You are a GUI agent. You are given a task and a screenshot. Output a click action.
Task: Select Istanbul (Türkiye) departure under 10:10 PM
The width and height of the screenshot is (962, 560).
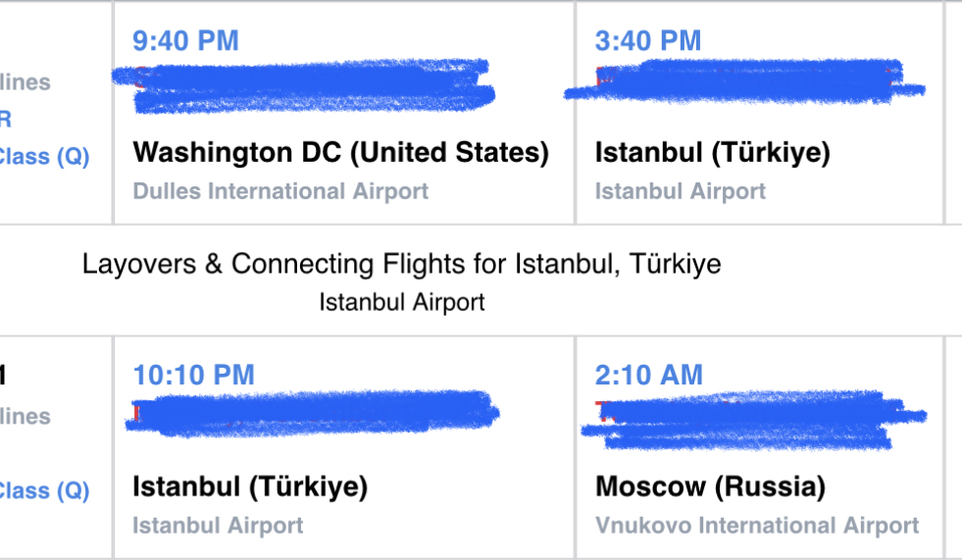tap(250, 486)
